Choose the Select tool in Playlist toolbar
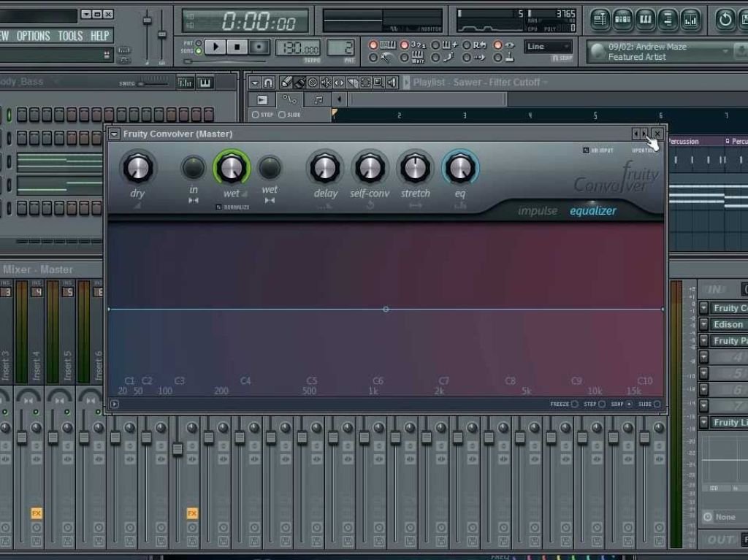The image size is (748, 560). [365, 83]
